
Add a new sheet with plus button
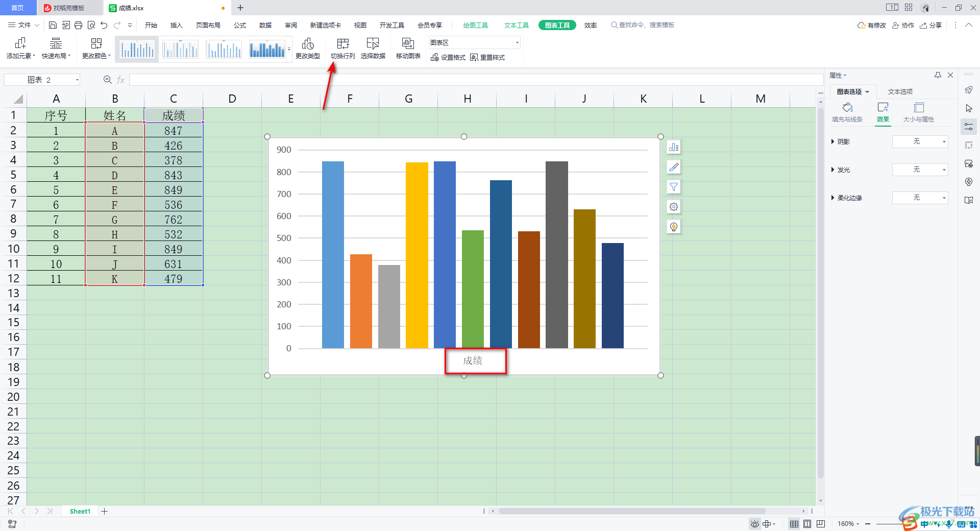(105, 511)
